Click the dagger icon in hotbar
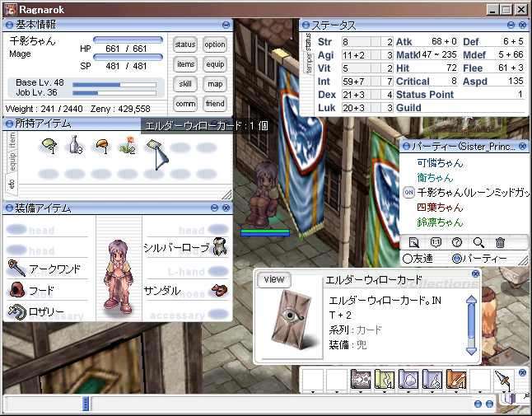 pos(503,380)
